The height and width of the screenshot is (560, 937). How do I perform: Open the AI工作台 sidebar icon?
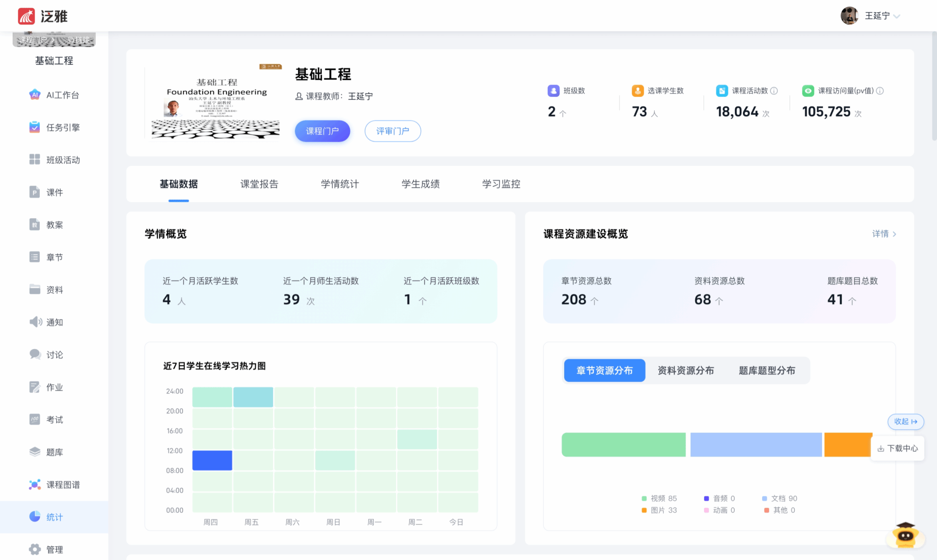35,95
